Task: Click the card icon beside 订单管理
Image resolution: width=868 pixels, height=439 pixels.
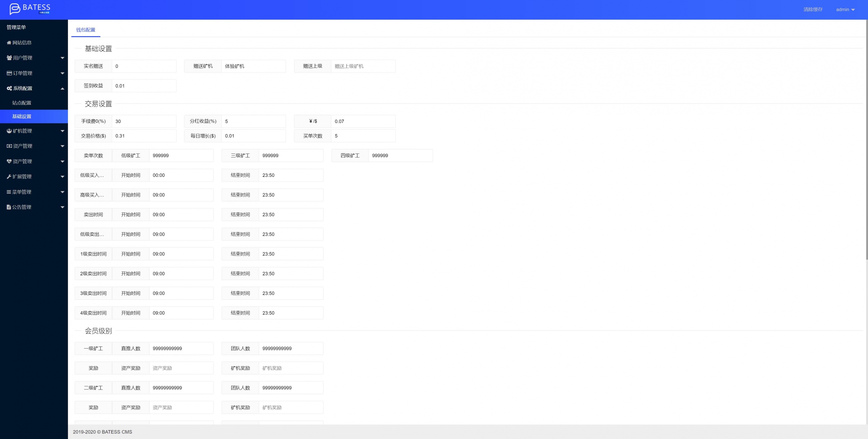Action: coord(9,73)
